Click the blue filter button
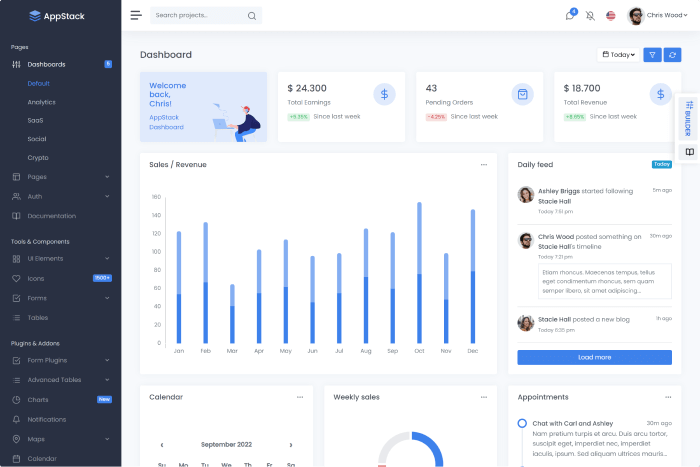The image size is (700, 467). coord(652,54)
